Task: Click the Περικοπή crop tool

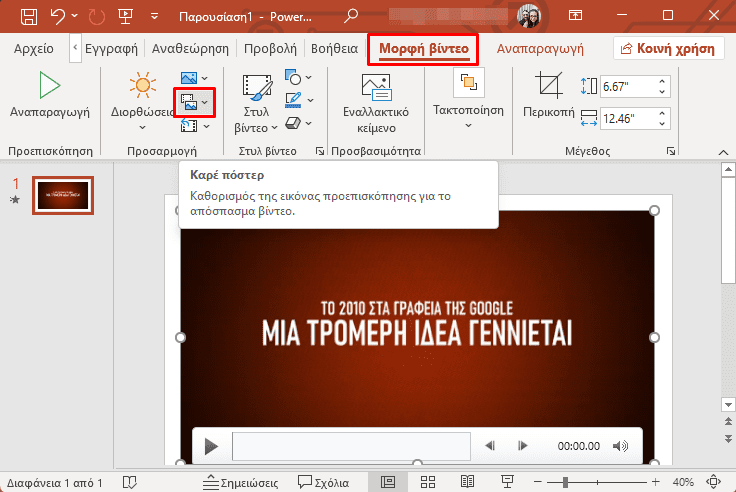Action: point(549,94)
